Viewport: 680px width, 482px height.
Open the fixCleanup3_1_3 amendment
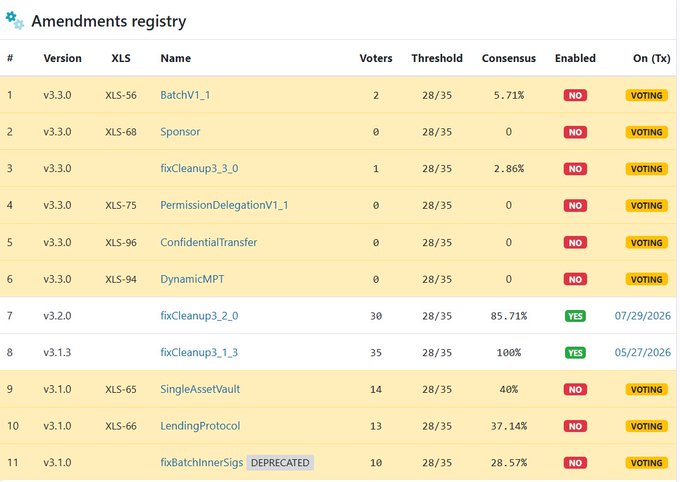[199, 352]
